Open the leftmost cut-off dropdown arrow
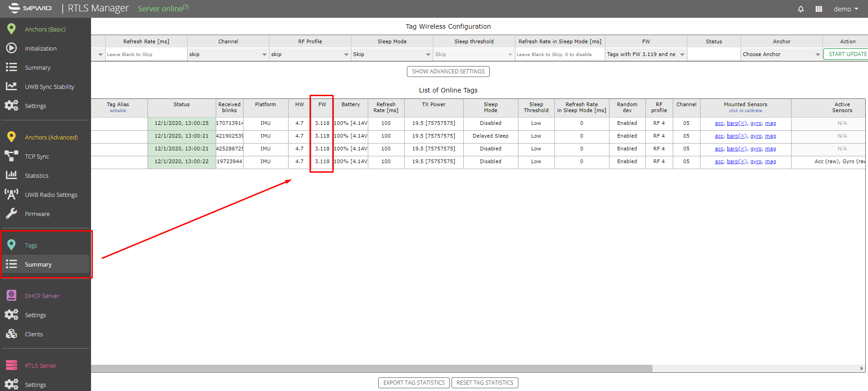Screen dimensions: 868x391 click(x=100, y=55)
